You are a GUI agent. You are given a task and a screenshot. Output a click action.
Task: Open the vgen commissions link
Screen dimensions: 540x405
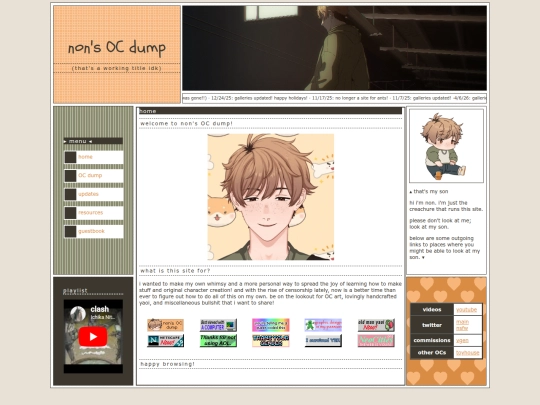(462, 340)
